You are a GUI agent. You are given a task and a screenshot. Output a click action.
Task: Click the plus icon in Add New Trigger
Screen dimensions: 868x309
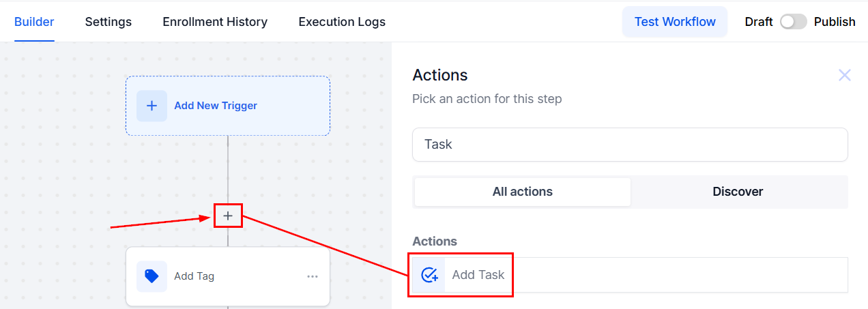(x=151, y=106)
